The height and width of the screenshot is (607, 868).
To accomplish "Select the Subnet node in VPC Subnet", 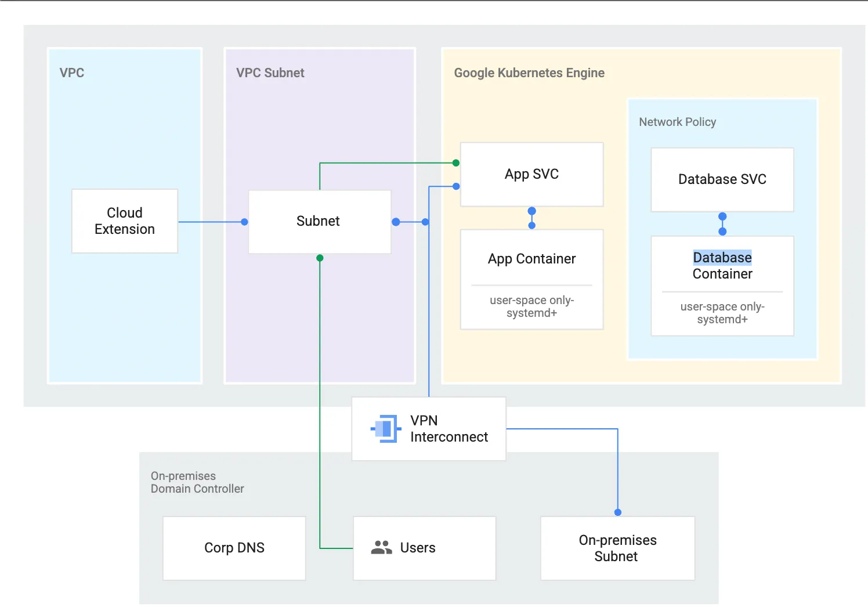I will point(320,222).
